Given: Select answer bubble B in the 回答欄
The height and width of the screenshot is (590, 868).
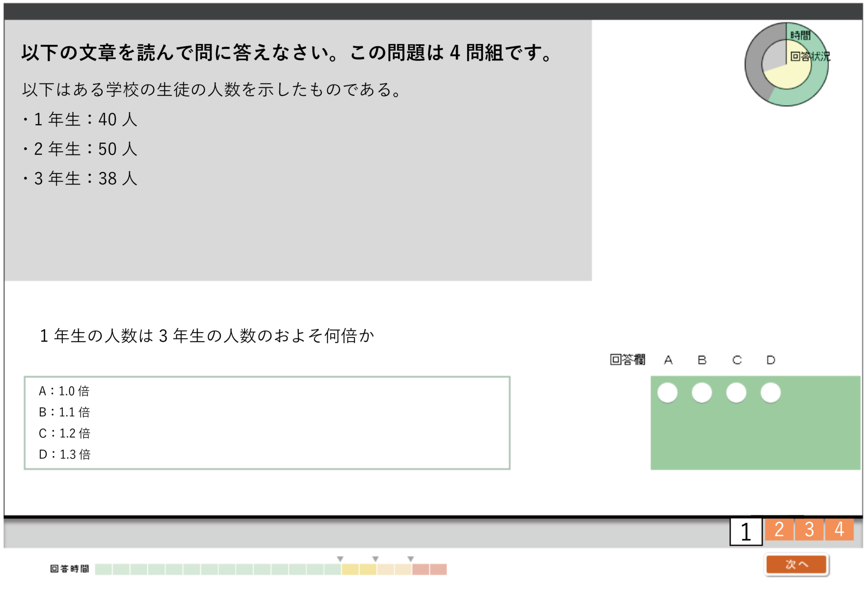Looking at the screenshot, I should pyautogui.click(x=701, y=392).
